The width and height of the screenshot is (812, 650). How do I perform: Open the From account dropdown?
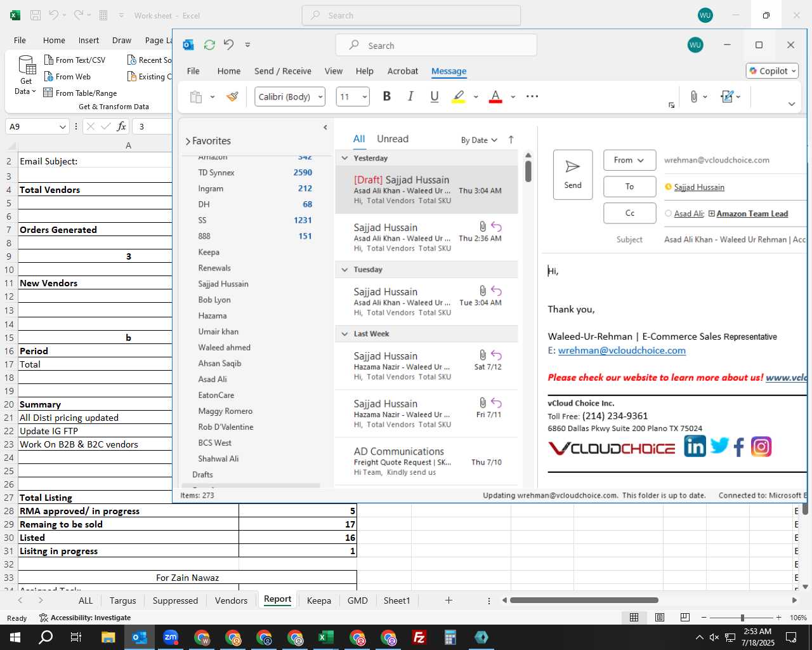(629, 160)
